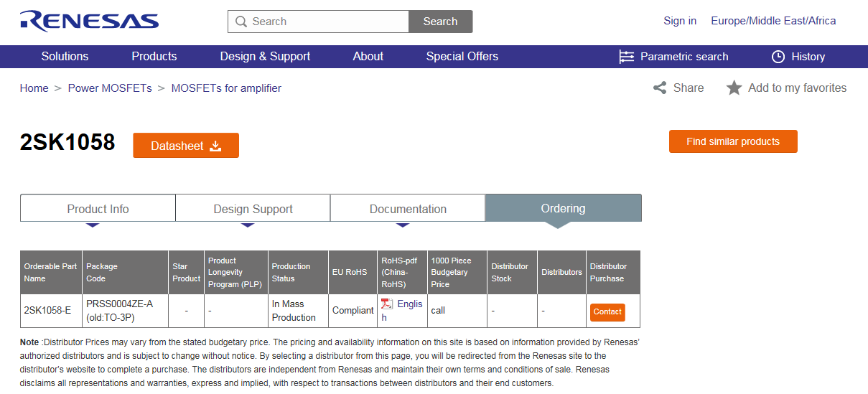Click Product Longevity Program (PLP) header
The width and height of the screenshot is (868, 394).
pos(236,273)
